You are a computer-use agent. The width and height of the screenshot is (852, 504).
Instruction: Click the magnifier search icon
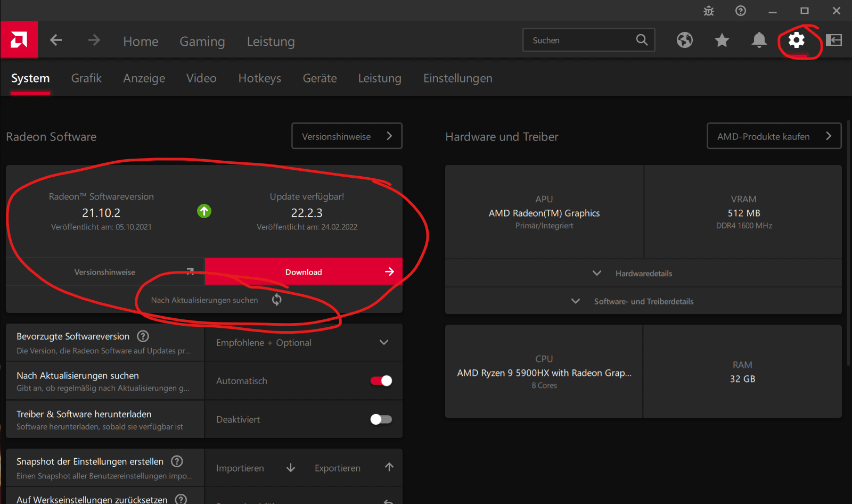(x=642, y=40)
